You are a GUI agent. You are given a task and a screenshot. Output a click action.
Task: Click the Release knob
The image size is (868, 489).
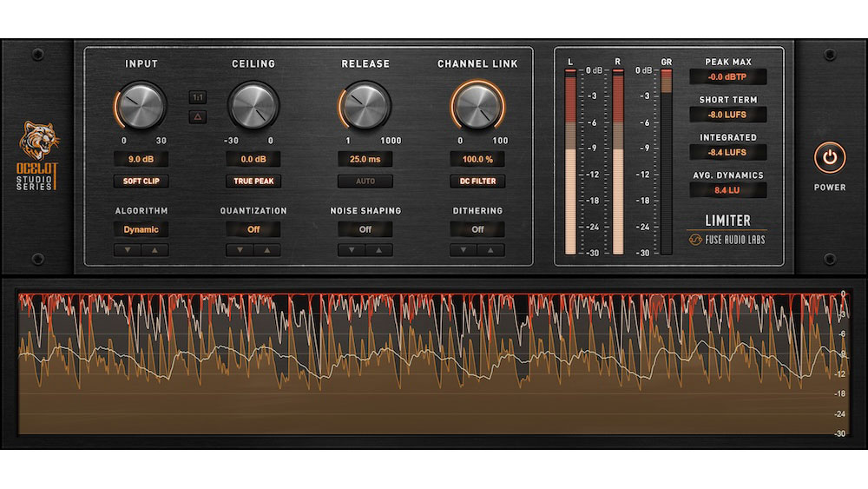tap(365, 106)
